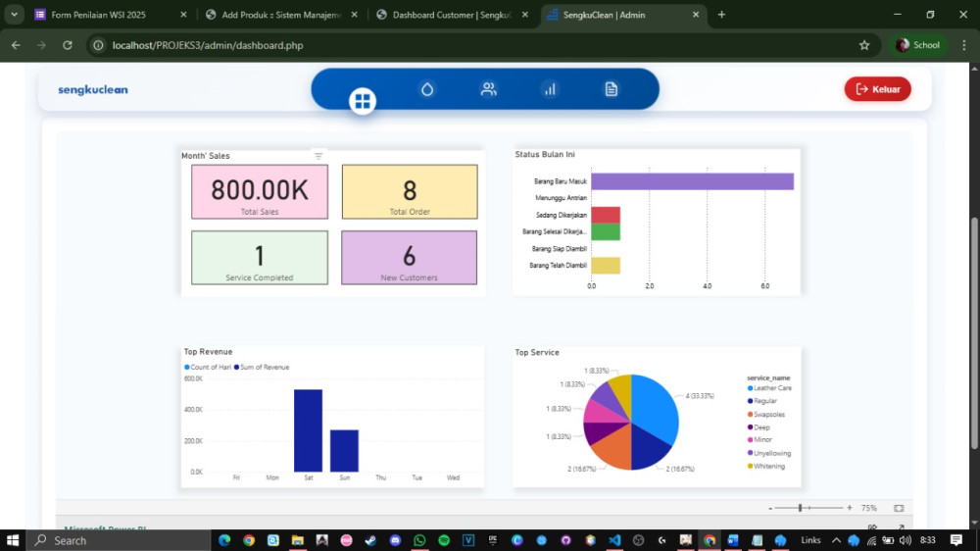Viewport: 980px width, 551px height.
Task: Open the dashboard grid icon in navbar
Action: coord(363,100)
